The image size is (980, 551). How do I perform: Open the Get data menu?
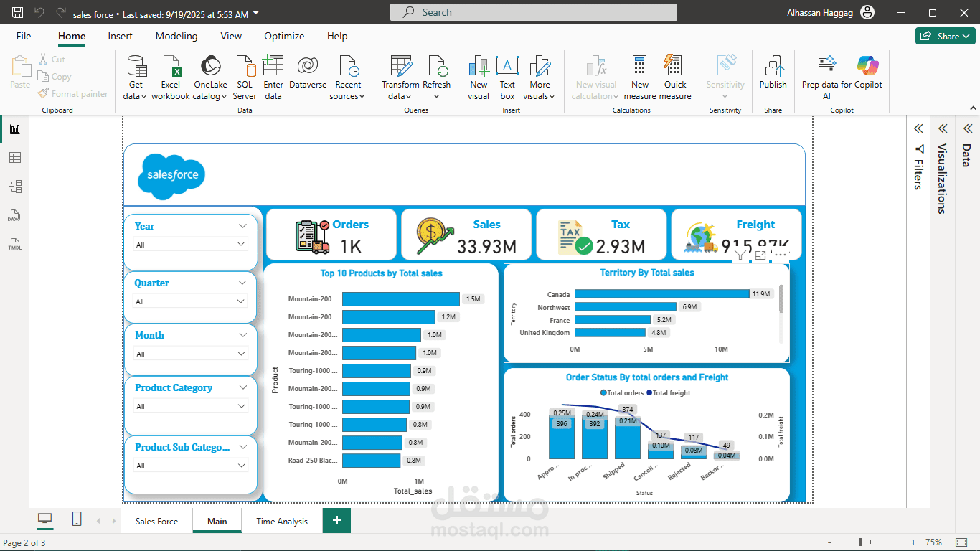tap(135, 77)
